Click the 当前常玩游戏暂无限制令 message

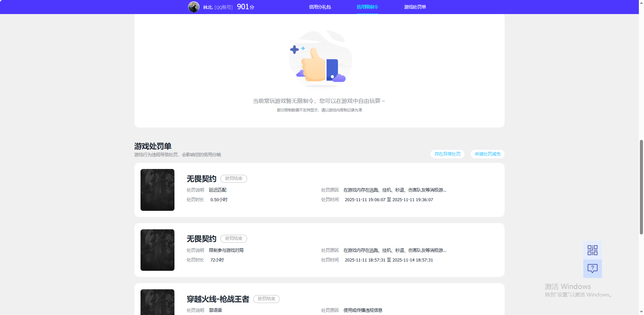tap(319, 101)
